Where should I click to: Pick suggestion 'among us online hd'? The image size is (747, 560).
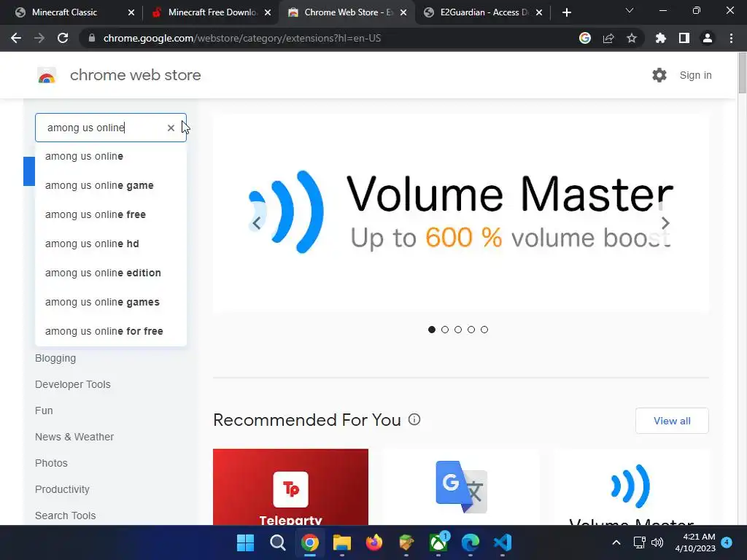[111, 244]
